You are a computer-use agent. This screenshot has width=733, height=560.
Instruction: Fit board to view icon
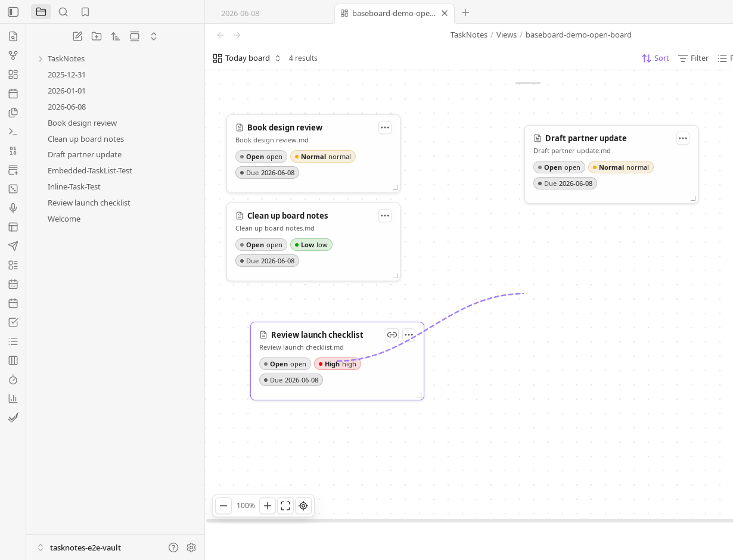285,506
